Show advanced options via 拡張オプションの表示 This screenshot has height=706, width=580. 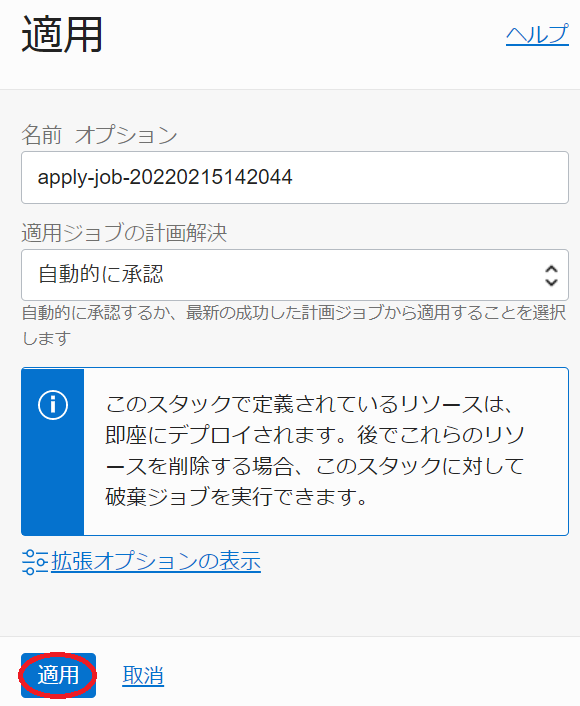(156, 561)
